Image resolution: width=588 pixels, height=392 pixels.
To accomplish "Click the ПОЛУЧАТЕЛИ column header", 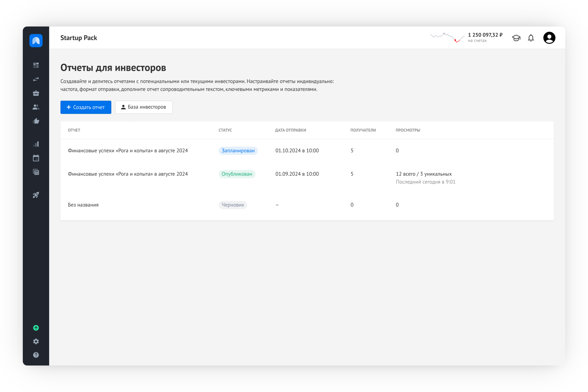I will (363, 130).
